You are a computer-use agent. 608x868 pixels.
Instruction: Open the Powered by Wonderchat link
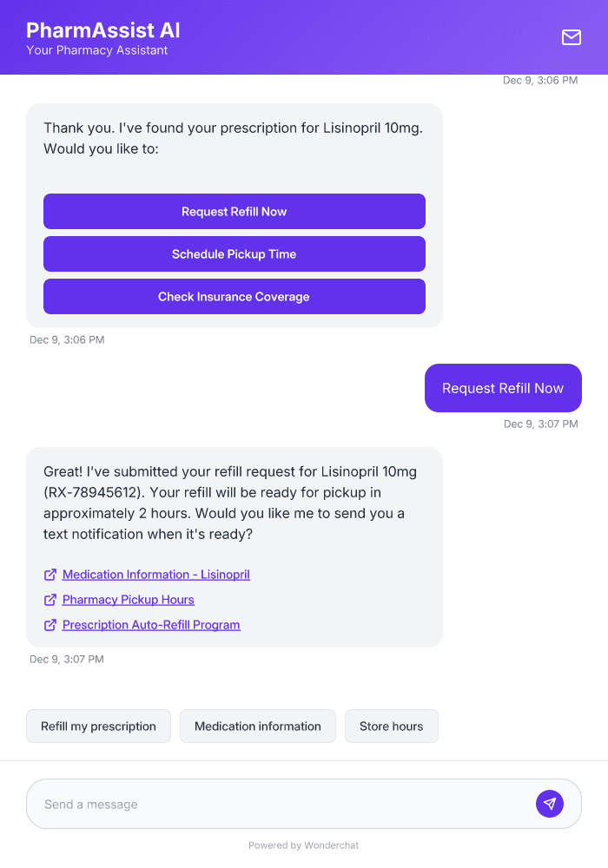(303, 845)
